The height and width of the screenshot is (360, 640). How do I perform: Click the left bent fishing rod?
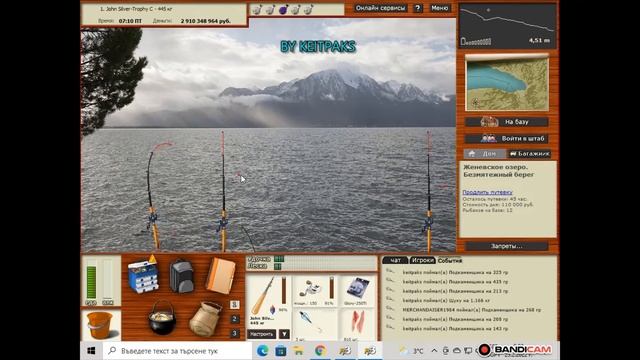(152, 196)
